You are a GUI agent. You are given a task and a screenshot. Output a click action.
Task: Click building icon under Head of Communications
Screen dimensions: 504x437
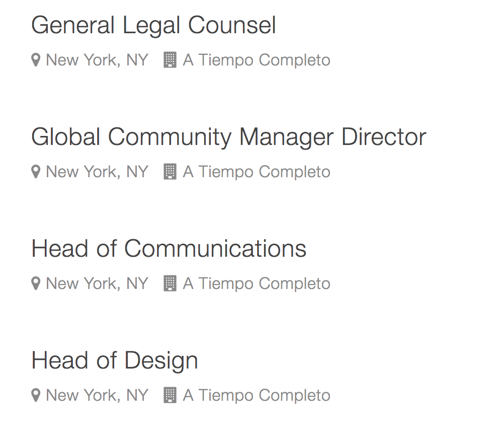pyautogui.click(x=170, y=284)
